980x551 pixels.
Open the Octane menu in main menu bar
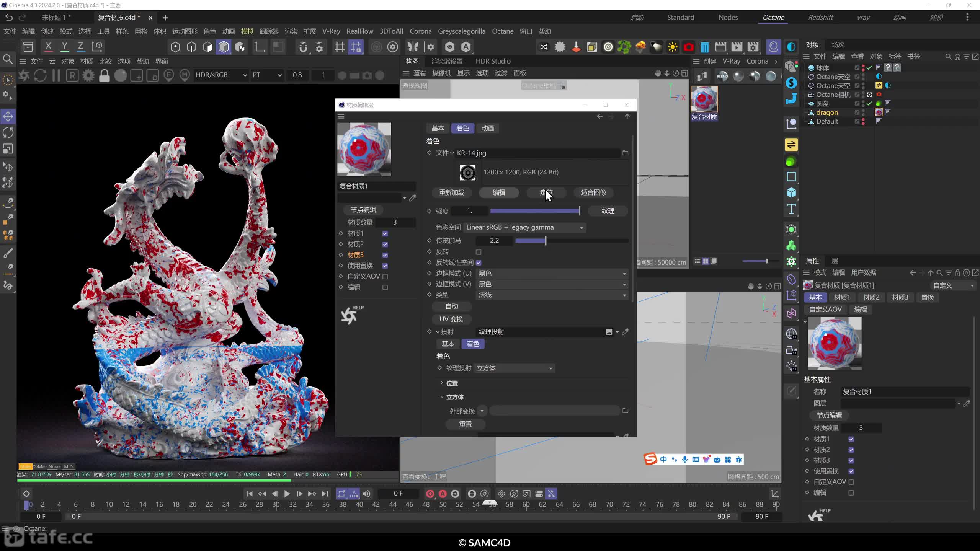502,31
